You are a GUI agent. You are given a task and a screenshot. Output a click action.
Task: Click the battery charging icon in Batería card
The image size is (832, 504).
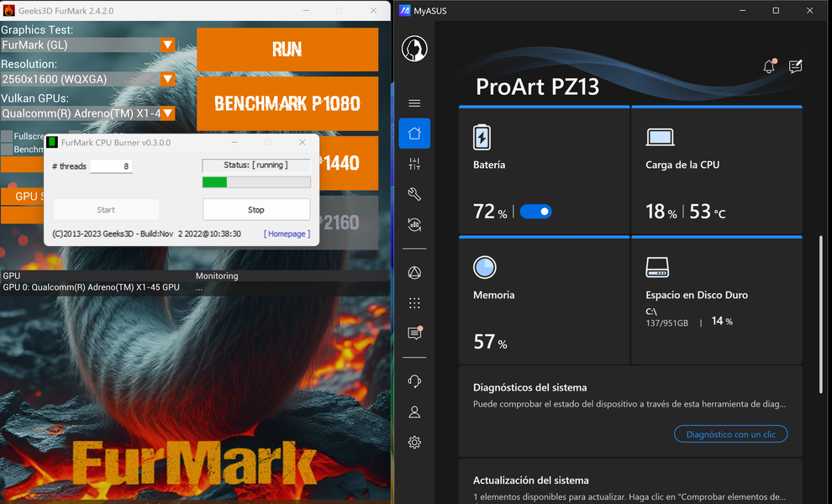pyautogui.click(x=482, y=138)
